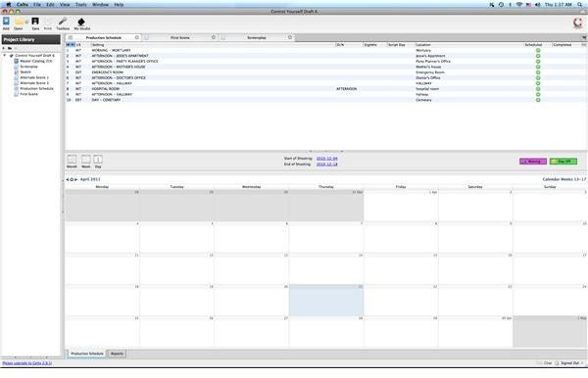This screenshot has height=378, width=588.
Task: Click the add item plus icon in Project Library
Action: (x=4, y=48)
